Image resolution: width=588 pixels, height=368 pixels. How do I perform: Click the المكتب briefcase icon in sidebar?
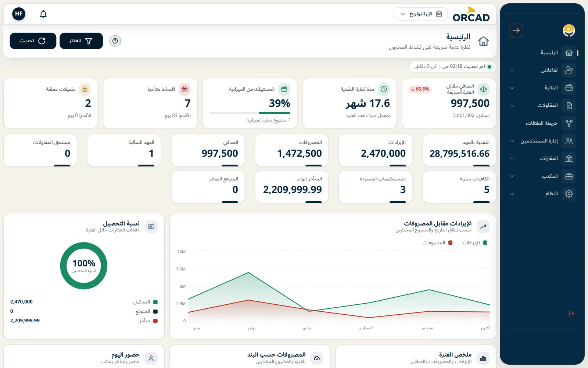click(569, 176)
